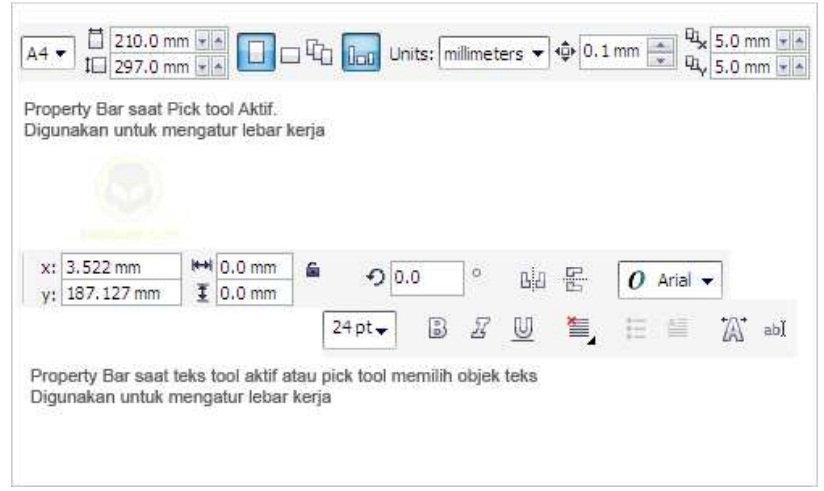Toggle Underline text formatting
Viewport: 824px width, 491px height.
pos(522,329)
